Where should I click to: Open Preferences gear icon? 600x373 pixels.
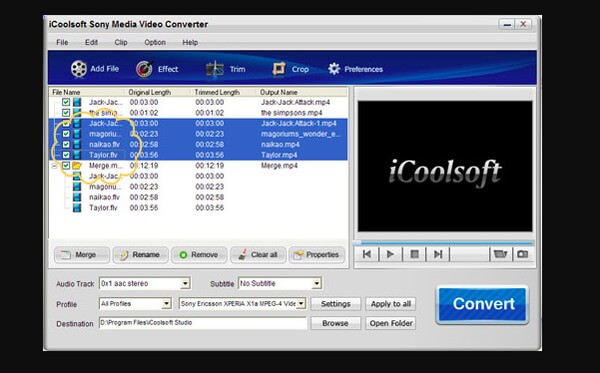tap(334, 69)
